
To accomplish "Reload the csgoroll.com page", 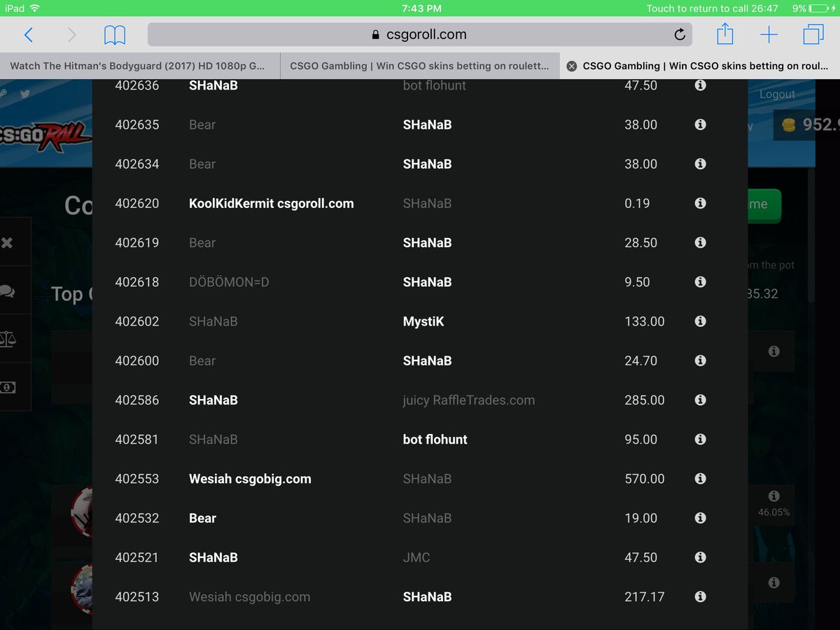I will click(679, 35).
